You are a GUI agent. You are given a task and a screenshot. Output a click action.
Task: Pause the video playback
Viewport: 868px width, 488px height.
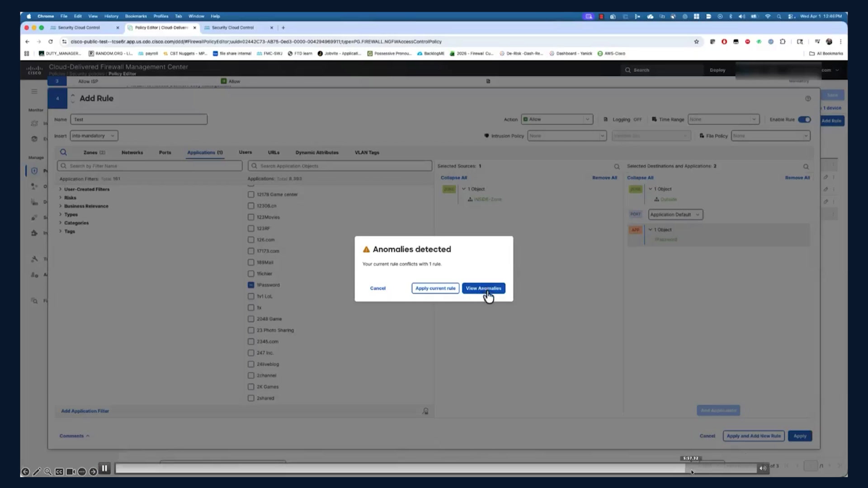coord(104,469)
